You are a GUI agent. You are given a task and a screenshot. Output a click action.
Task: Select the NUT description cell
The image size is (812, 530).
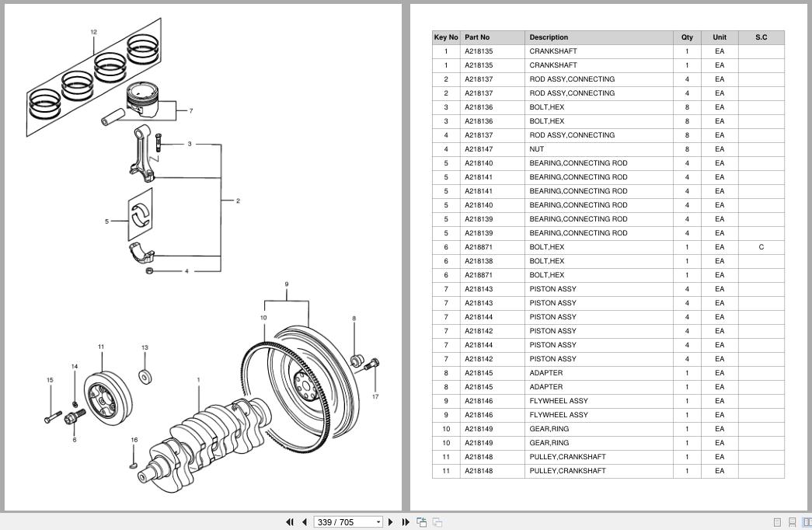coord(598,149)
